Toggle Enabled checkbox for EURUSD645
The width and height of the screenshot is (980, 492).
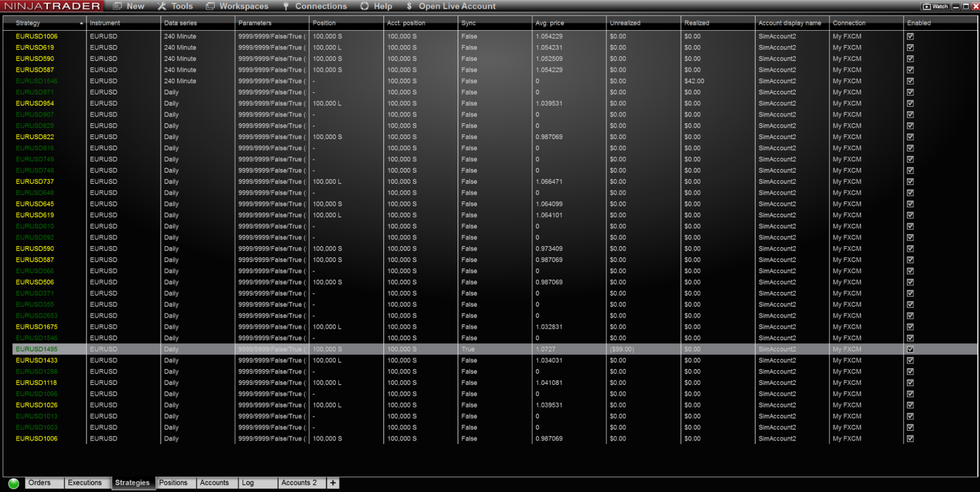tap(910, 204)
